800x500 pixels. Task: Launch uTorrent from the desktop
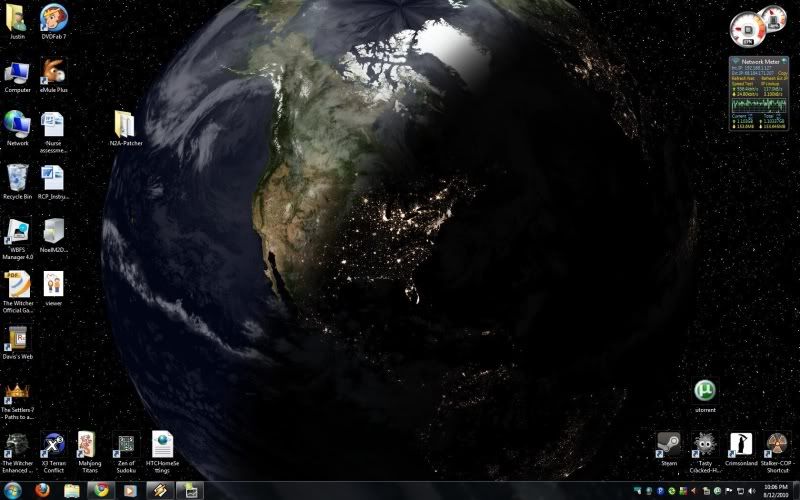click(x=705, y=391)
